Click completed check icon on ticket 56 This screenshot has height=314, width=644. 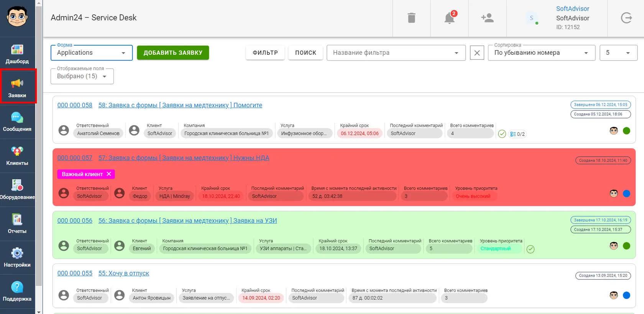tap(531, 249)
